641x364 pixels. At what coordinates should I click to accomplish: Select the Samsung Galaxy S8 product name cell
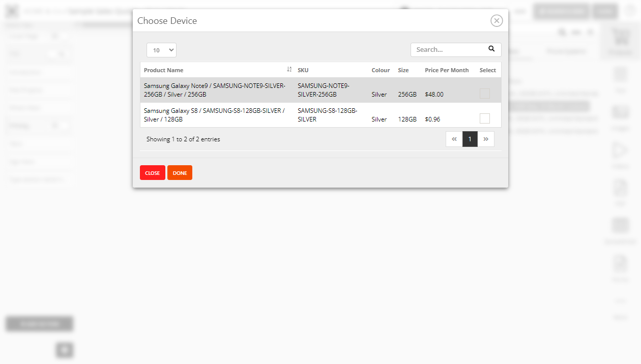[214, 115]
